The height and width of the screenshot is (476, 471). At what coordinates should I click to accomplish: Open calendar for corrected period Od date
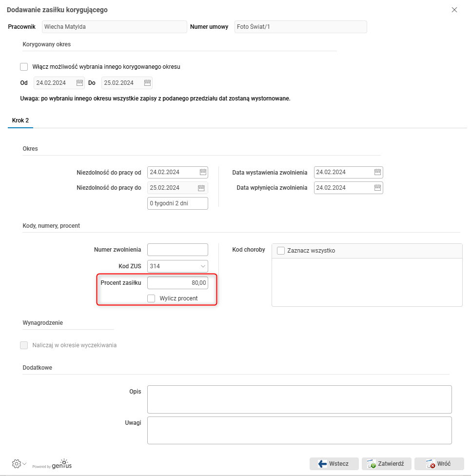[79, 83]
